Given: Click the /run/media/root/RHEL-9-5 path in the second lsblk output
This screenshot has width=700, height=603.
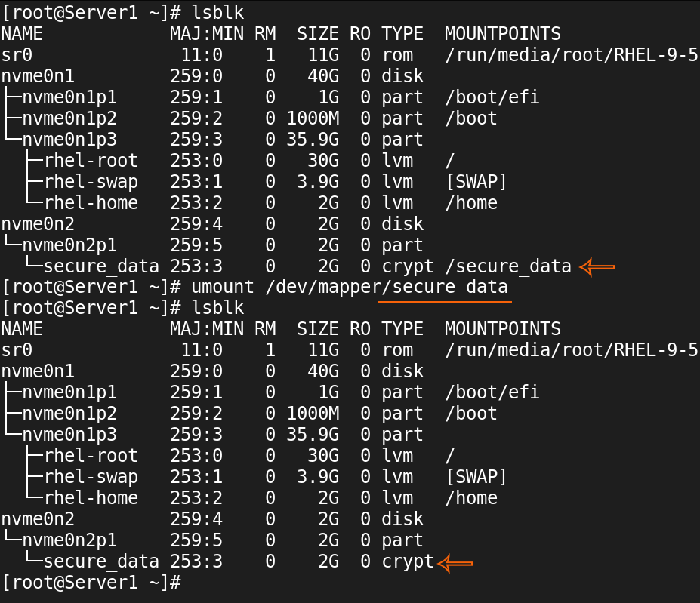Looking at the screenshot, I should [x=572, y=350].
